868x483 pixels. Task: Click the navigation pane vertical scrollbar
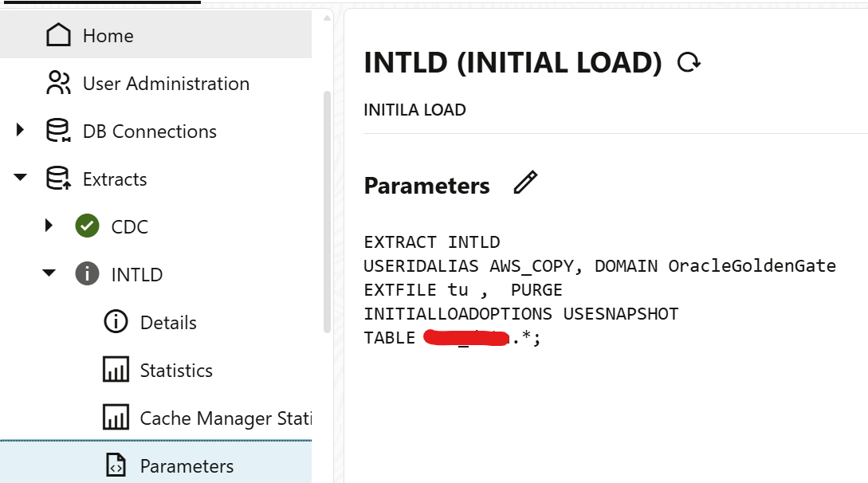click(x=327, y=212)
